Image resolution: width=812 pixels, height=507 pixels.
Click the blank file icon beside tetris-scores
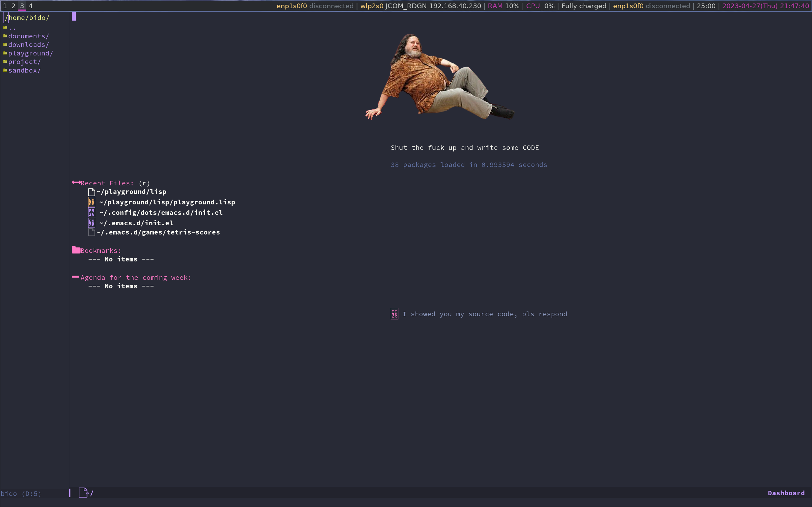pos(91,232)
